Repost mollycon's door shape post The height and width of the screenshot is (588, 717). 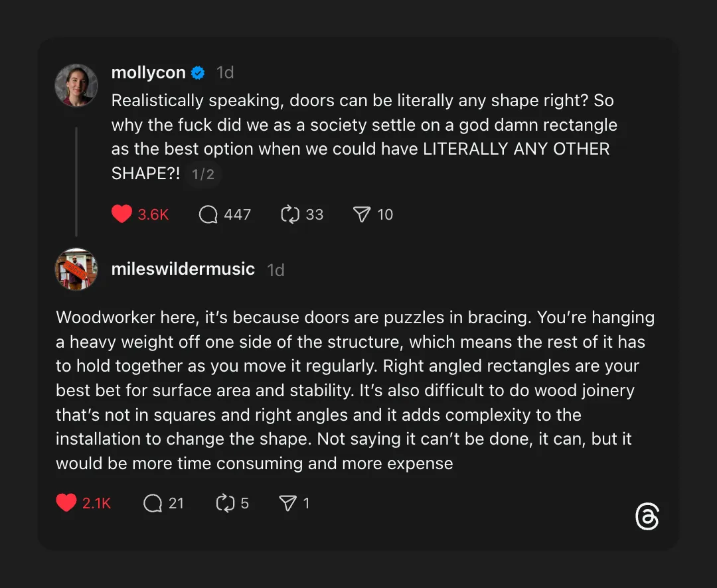tap(290, 214)
